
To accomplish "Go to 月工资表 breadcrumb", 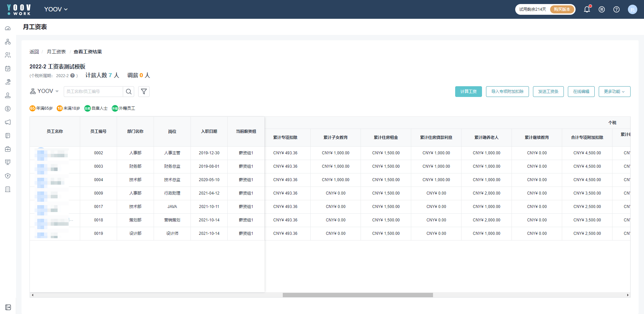I will tap(56, 52).
